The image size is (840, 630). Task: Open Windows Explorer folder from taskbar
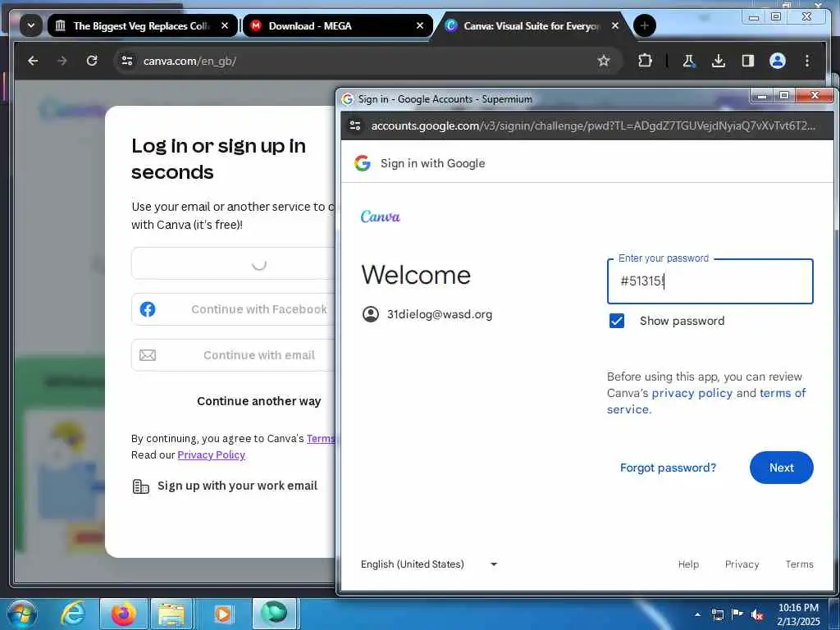171,614
